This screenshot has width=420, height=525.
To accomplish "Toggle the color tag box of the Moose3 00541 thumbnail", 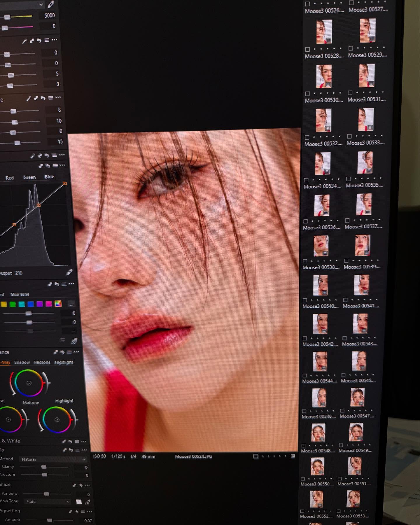I will [345, 300].
